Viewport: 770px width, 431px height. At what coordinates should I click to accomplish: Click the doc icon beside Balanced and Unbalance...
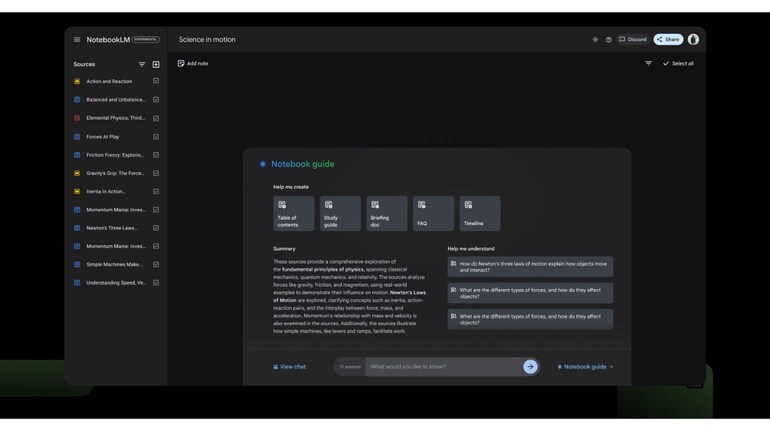(x=77, y=100)
